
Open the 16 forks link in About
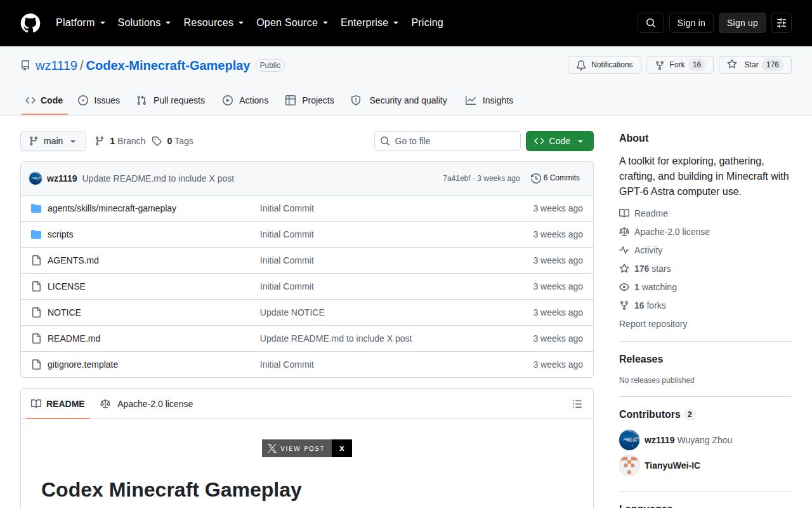650,305
